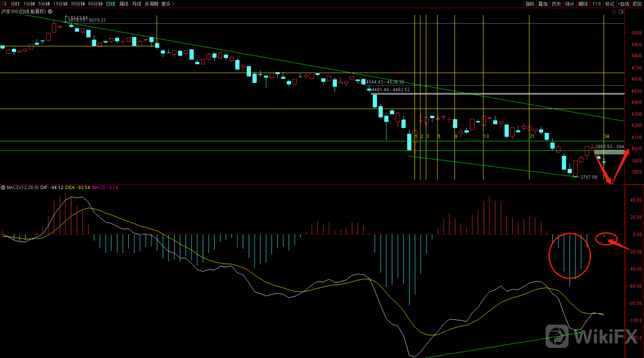Expand the 更多 periods dropdown
Screen dimensions: 644x358
point(168,4)
